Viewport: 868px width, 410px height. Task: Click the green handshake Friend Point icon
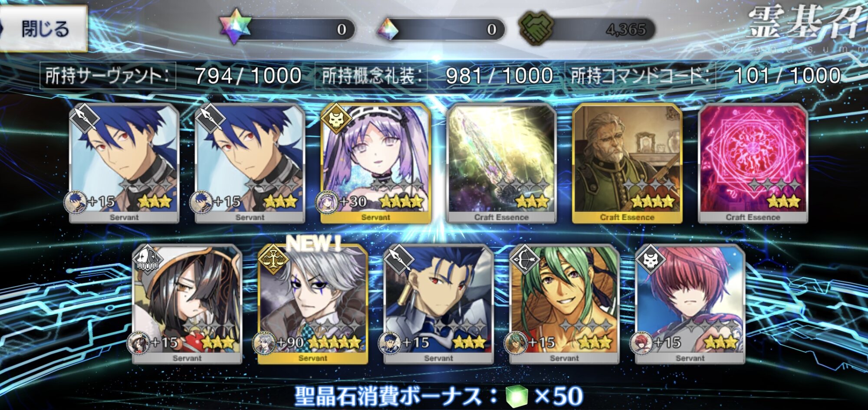click(x=537, y=29)
